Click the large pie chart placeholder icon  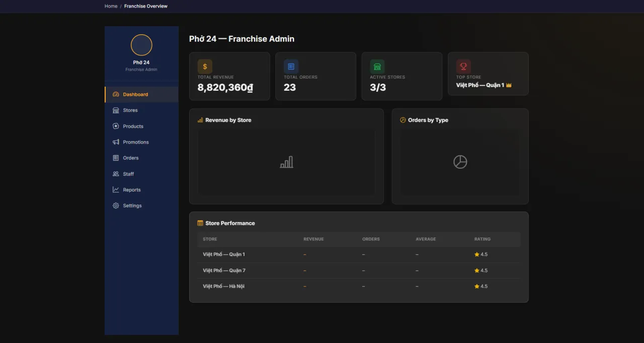click(460, 162)
